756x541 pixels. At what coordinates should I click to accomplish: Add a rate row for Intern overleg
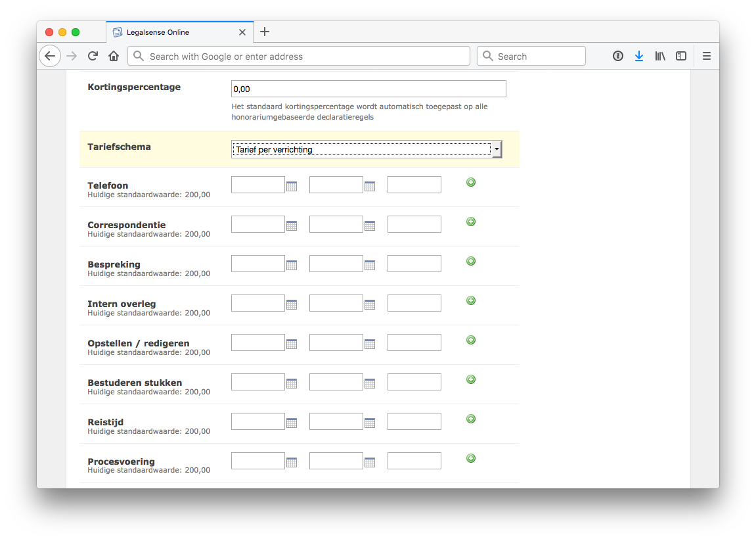point(471,300)
